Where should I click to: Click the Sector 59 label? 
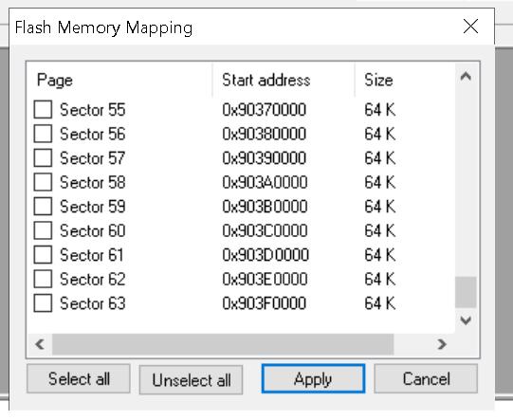click(93, 207)
